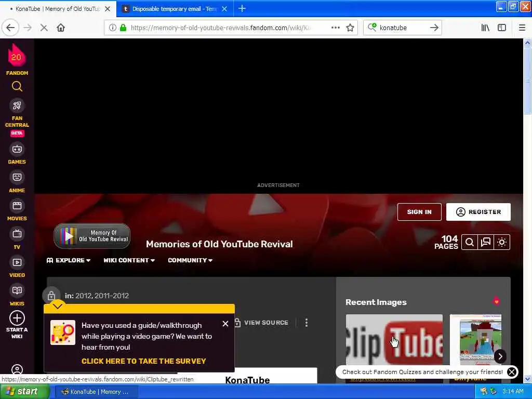Dismiss Fandom Quizzes notification
The height and width of the screenshot is (399, 532).
[x=512, y=372]
